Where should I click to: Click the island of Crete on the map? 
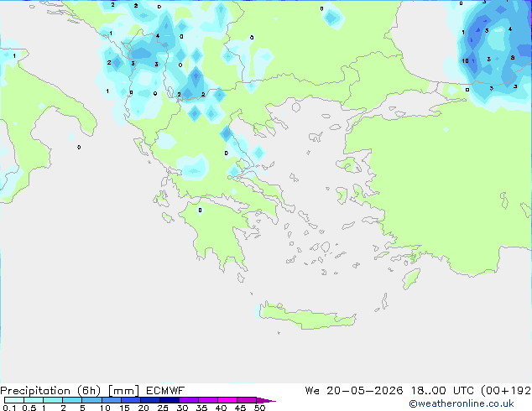307,315
